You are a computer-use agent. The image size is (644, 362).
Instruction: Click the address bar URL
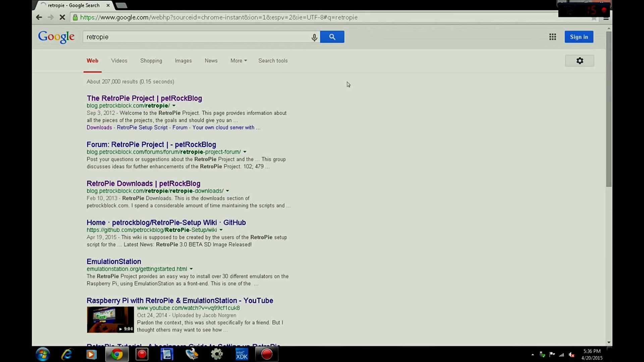pos(219,17)
